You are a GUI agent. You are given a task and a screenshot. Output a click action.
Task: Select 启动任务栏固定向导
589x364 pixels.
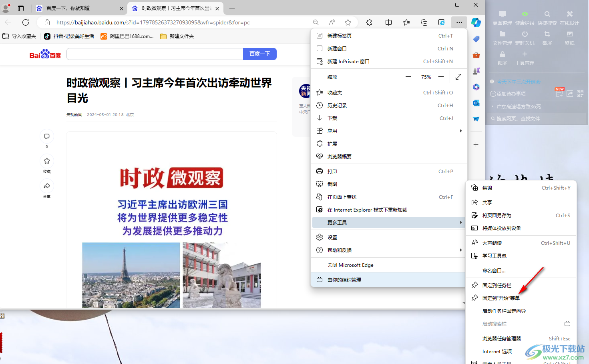click(x=521, y=311)
